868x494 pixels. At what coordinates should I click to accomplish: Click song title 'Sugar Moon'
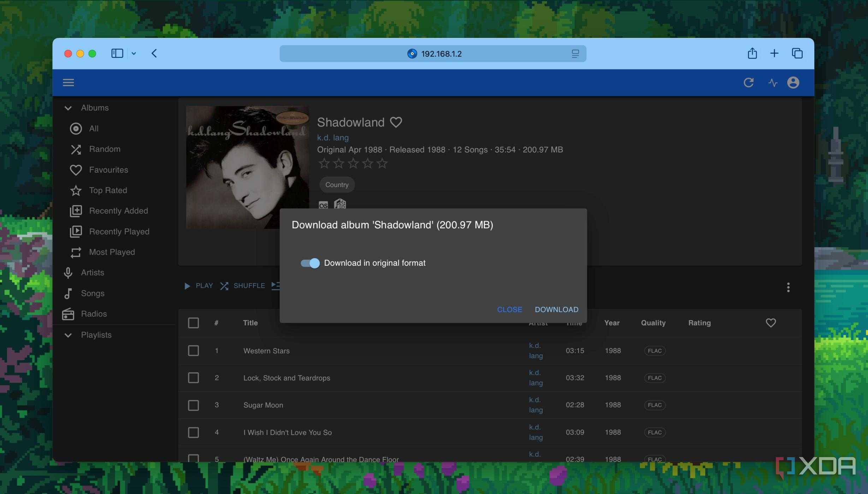tap(263, 405)
